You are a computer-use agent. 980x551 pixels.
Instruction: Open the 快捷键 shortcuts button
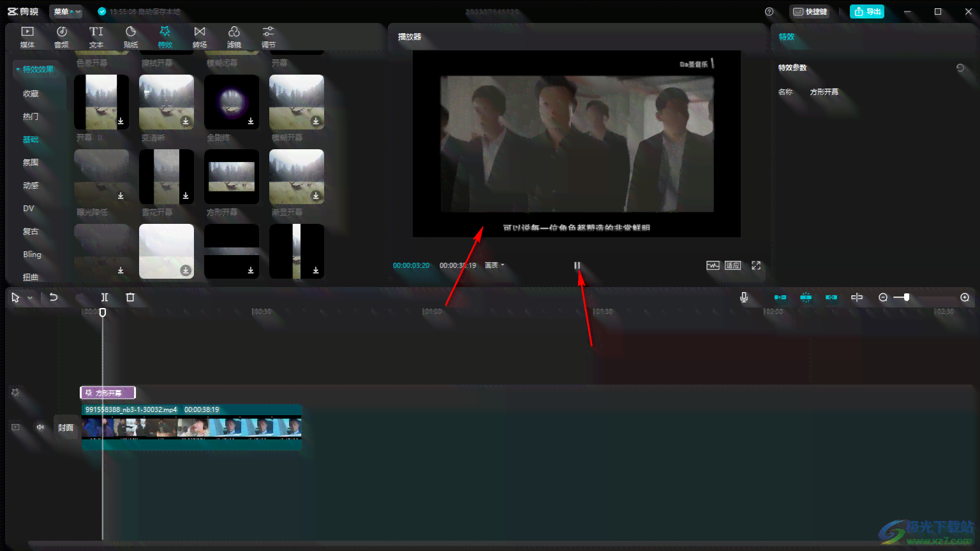[810, 11]
